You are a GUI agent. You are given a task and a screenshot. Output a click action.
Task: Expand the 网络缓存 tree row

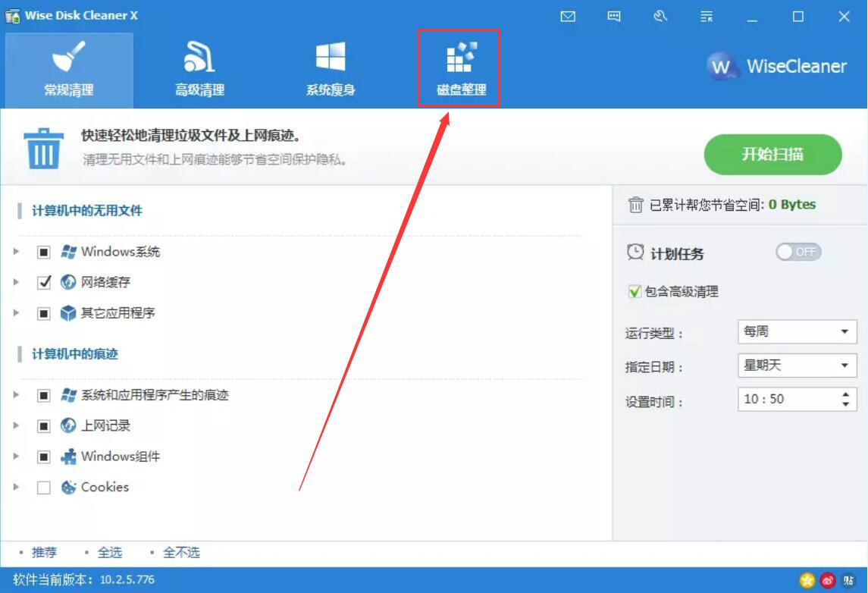click(16, 282)
